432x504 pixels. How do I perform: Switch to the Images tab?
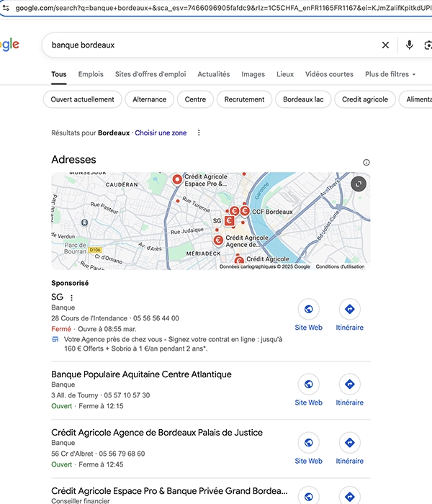253,74
